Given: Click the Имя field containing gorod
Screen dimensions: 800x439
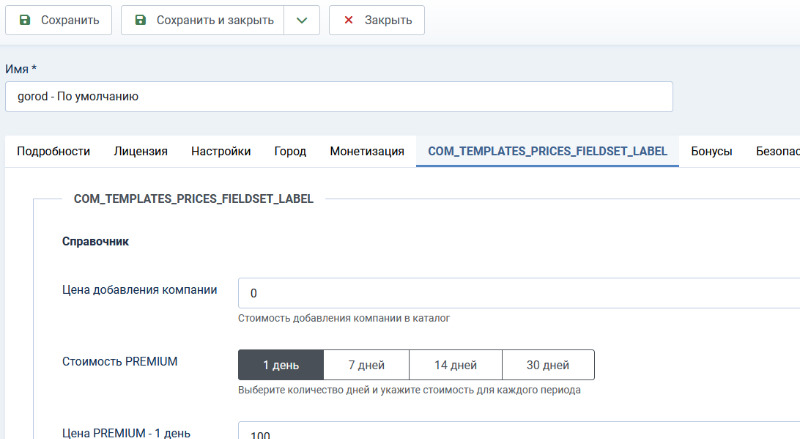Looking at the screenshot, I should click(338, 97).
